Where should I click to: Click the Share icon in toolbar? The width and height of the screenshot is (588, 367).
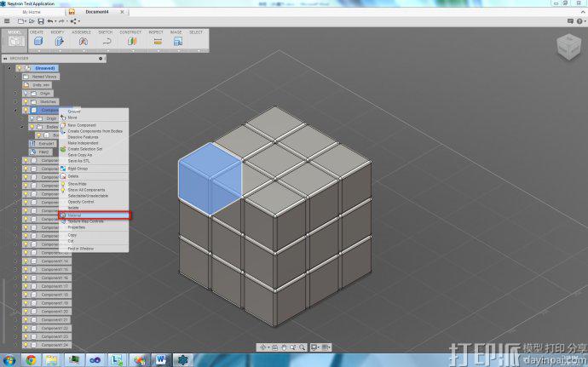(73, 21)
